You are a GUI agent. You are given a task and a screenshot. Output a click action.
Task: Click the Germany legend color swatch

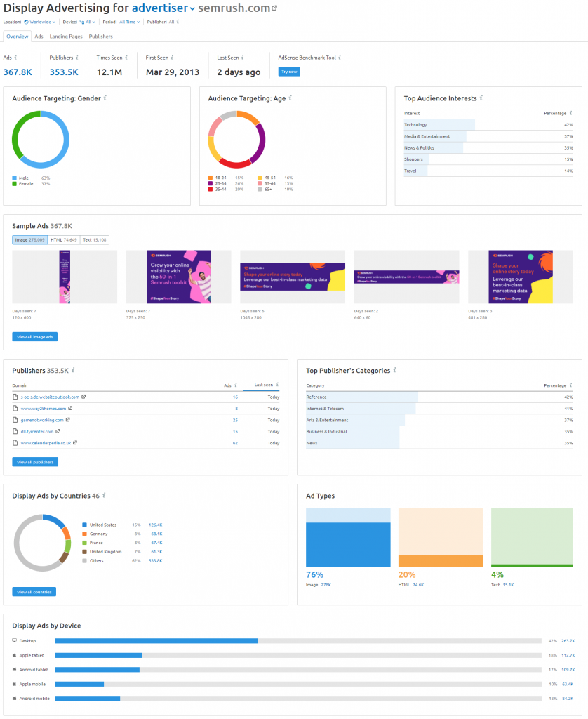pos(84,534)
